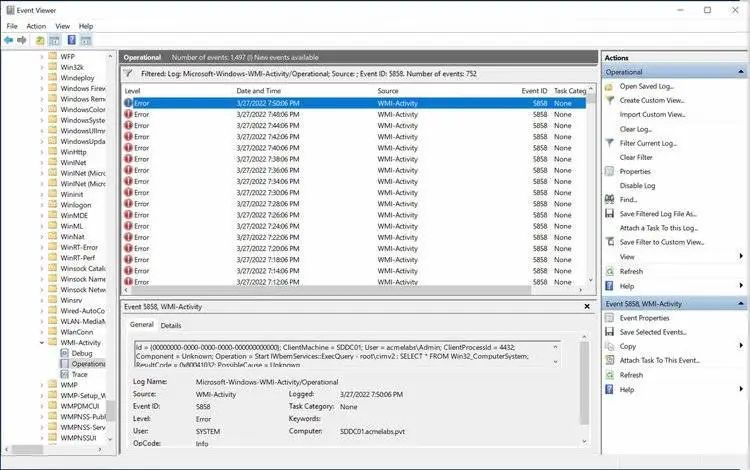The height and width of the screenshot is (470, 750).
Task: Collapse the Operational actions section
Action: click(741, 72)
